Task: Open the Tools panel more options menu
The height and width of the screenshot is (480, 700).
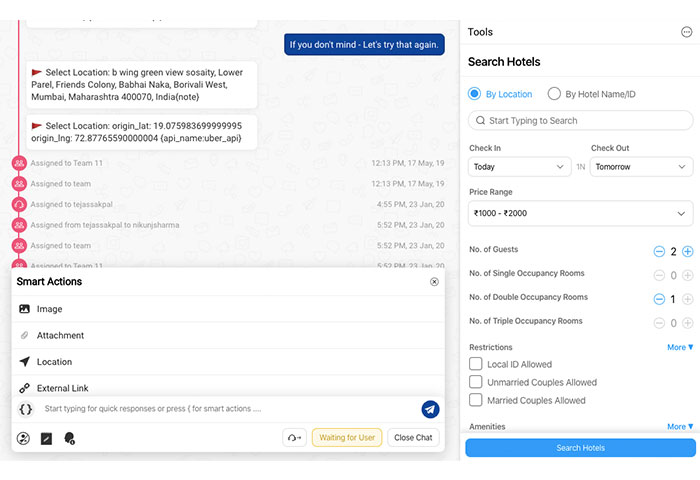Action: (686, 32)
